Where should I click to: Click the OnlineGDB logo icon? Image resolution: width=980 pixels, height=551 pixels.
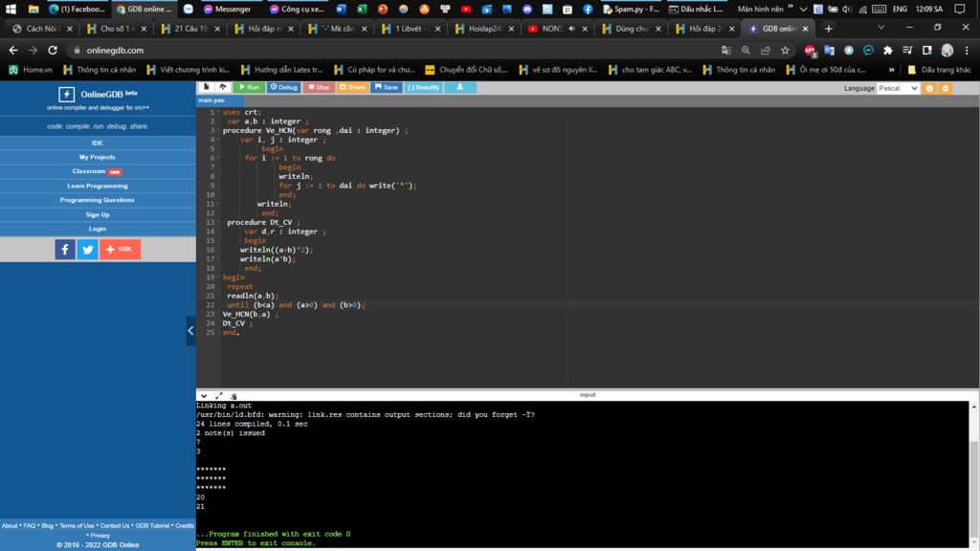point(66,95)
